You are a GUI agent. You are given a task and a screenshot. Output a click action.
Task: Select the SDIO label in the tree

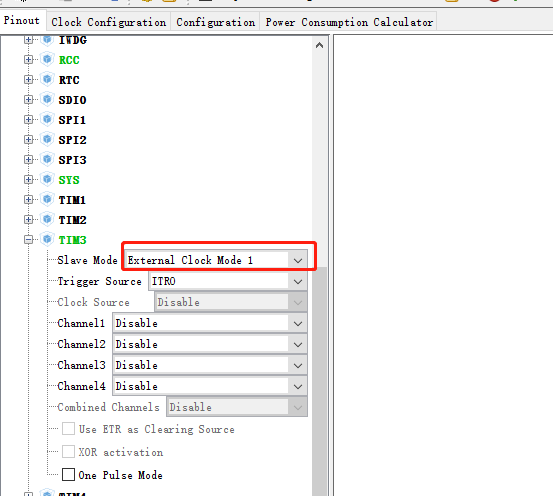click(72, 100)
